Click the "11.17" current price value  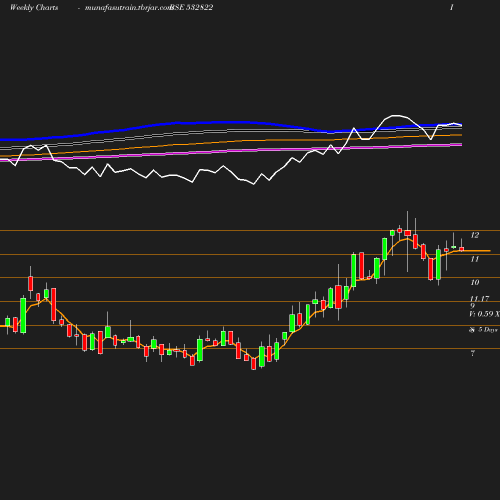click(x=479, y=299)
